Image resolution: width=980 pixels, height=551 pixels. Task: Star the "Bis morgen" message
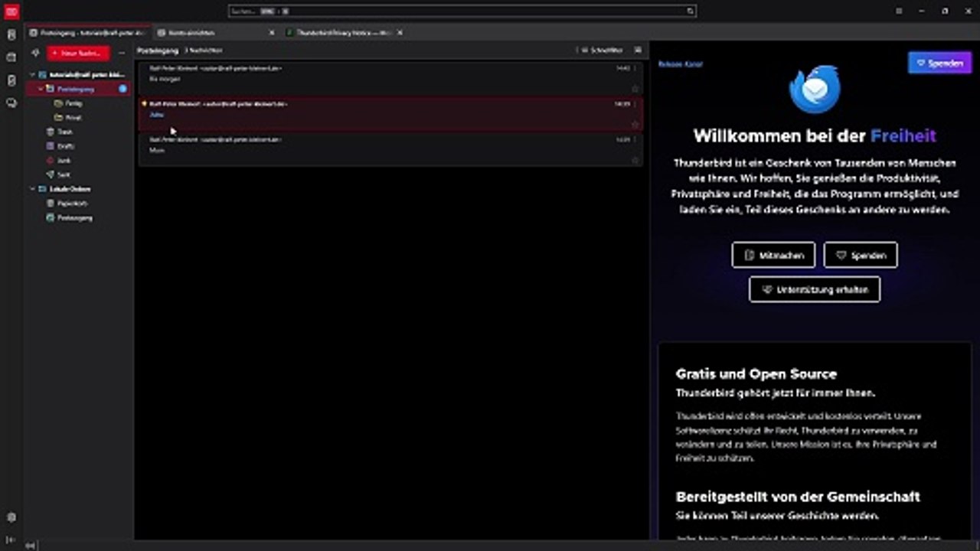[635, 89]
